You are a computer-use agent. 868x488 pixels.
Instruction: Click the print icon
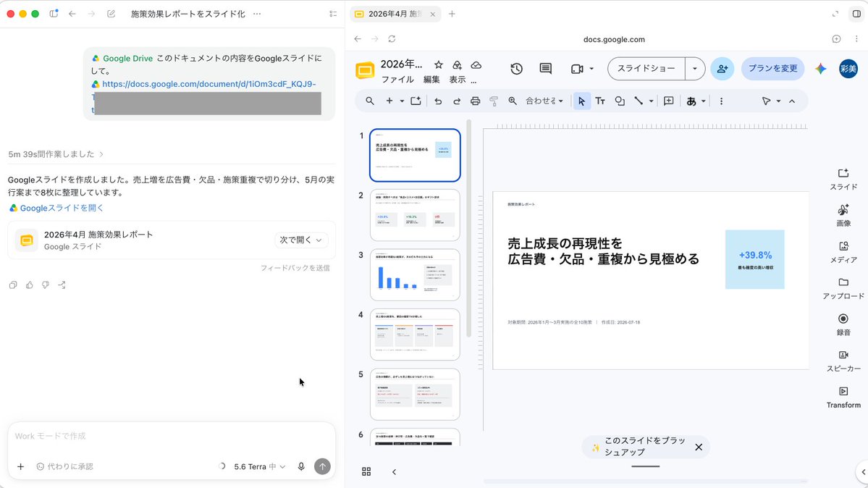click(475, 101)
